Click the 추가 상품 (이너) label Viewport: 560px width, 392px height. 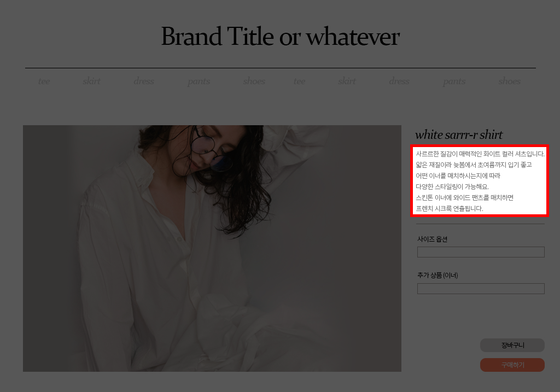coord(437,275)
